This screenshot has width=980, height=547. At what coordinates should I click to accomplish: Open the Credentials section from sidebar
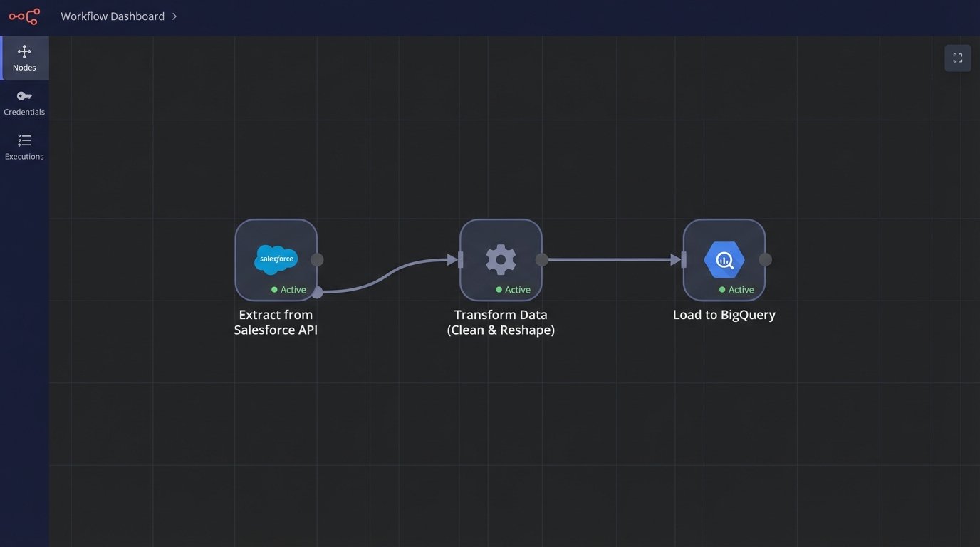coord(24,102)
